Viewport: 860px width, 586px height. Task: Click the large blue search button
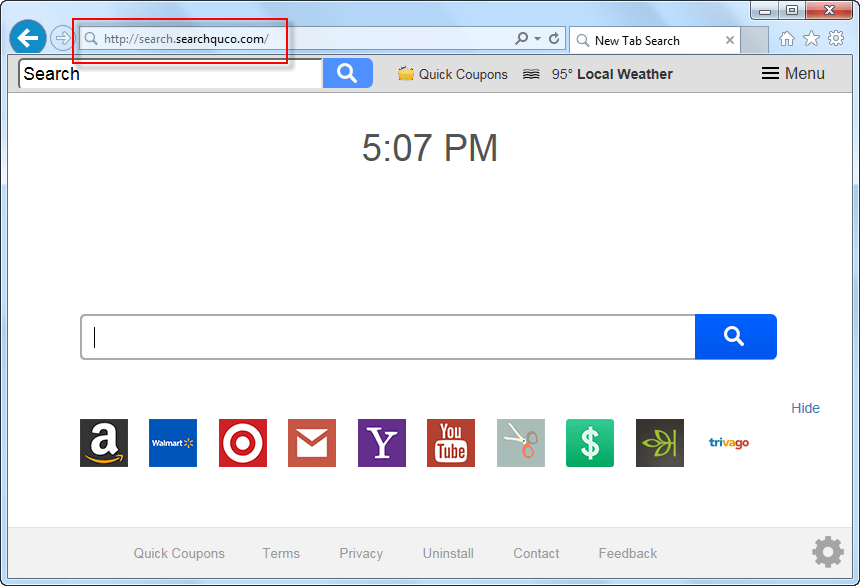735,337
